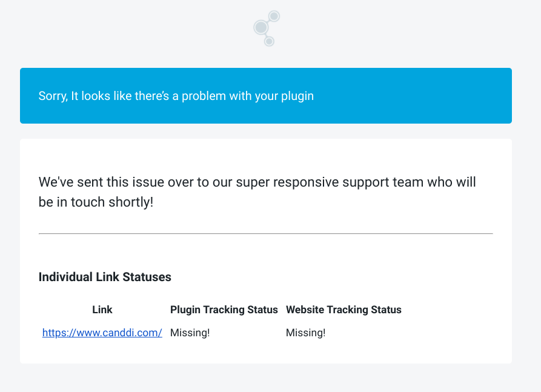Click the 'Website Tracking Status' column header
541x392 pixels.
pyautogui.click(x=344, y=310)
